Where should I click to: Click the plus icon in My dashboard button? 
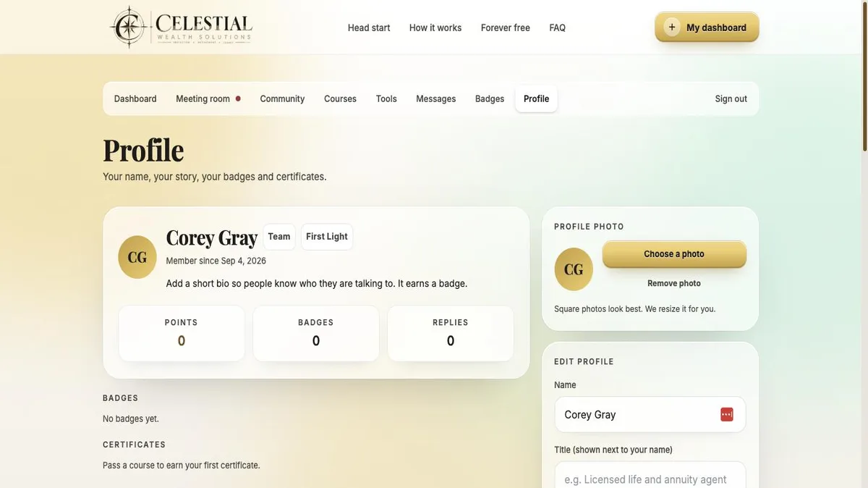(x=672, y=27)
